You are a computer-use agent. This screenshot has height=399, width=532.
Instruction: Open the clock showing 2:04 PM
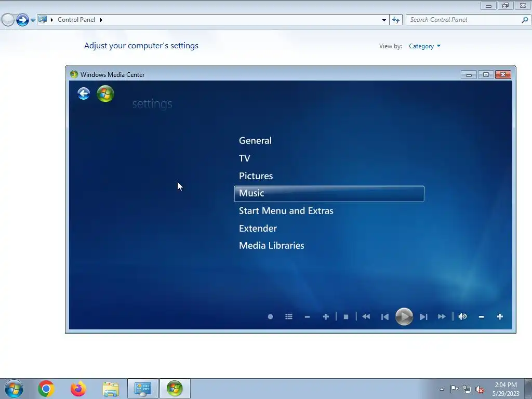pyautogui.click(x=506, y=389)
